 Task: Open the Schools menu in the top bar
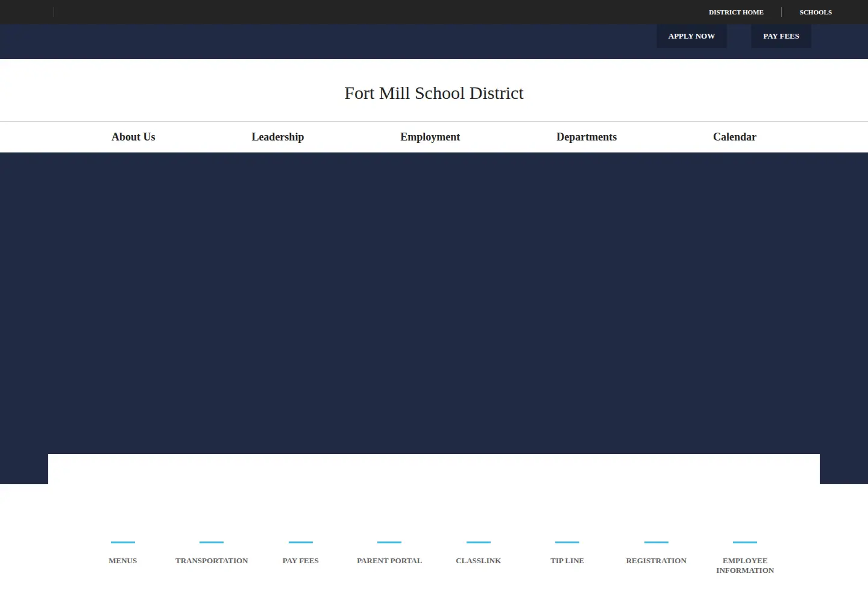816,12
